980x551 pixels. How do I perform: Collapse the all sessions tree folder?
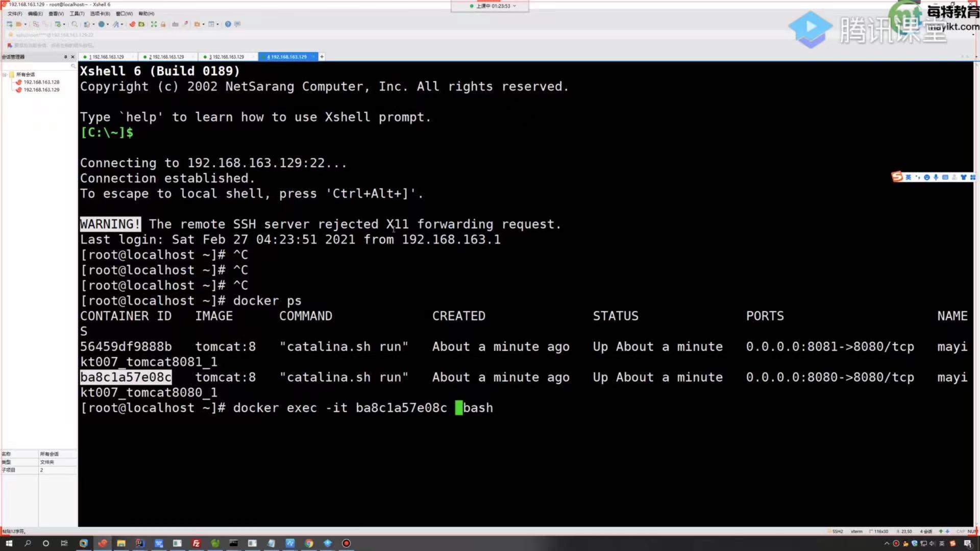point(5,74)
